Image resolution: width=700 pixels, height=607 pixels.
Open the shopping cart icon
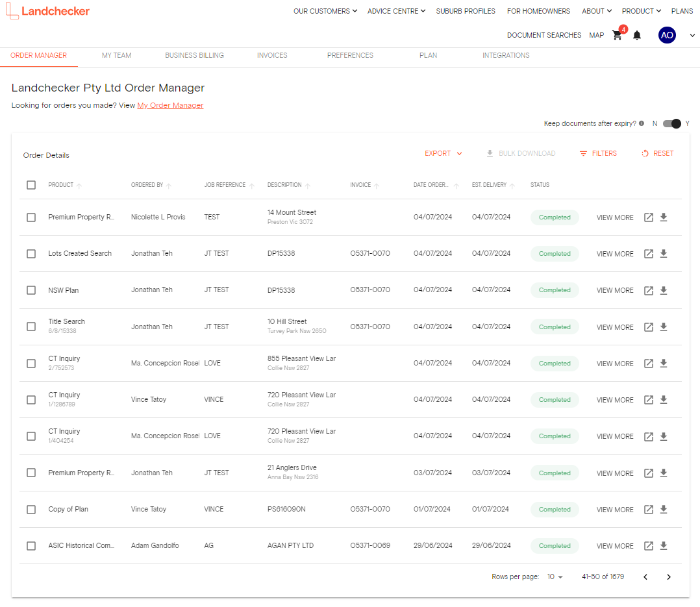pyautogui.click(x=618, y=35)
